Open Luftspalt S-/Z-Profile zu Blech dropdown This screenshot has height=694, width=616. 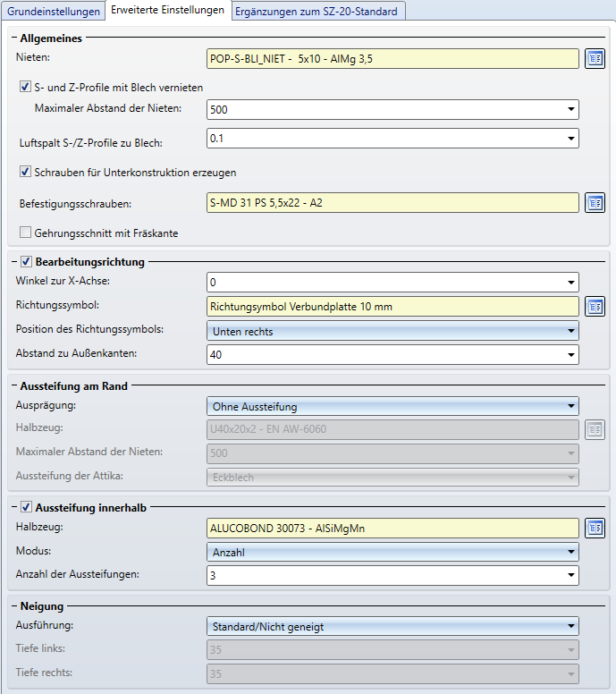(571, 139)
